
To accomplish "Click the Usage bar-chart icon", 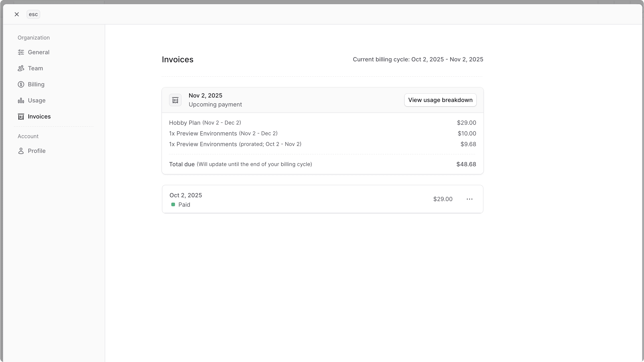I will coord(21,100).
